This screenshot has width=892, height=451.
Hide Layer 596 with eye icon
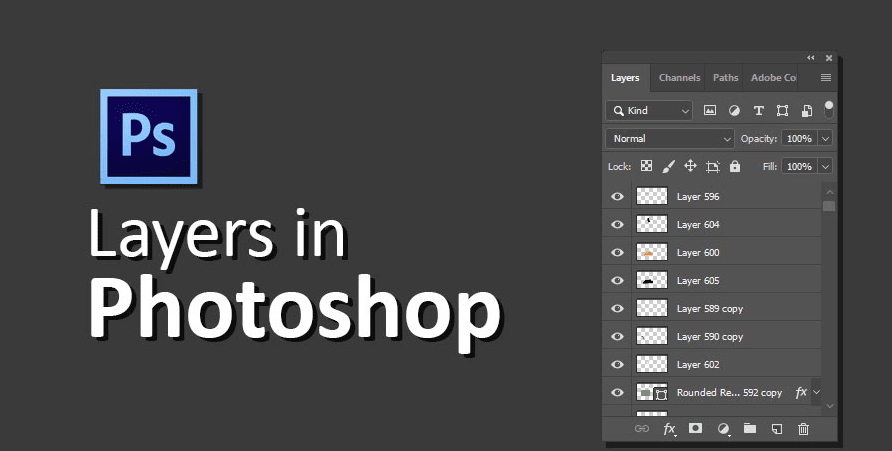[x=617, y=196]
